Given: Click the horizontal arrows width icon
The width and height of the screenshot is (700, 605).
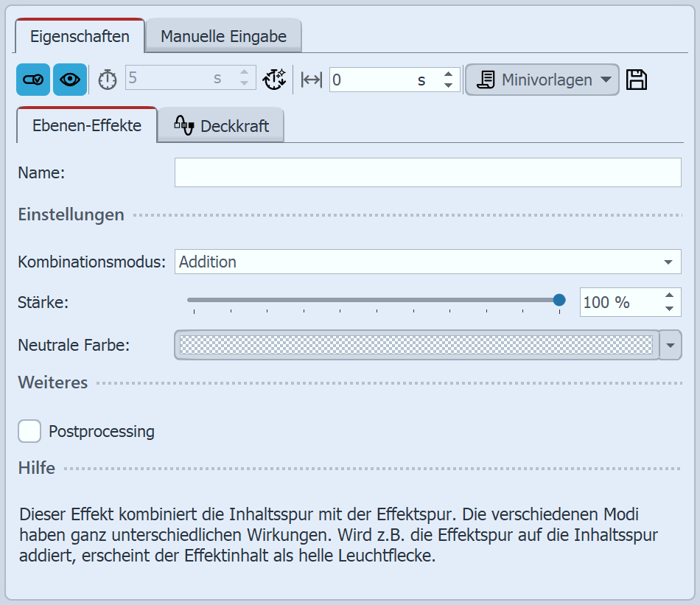Looking at the screenshot, I should pyautogui.click(x=310, y=79).
